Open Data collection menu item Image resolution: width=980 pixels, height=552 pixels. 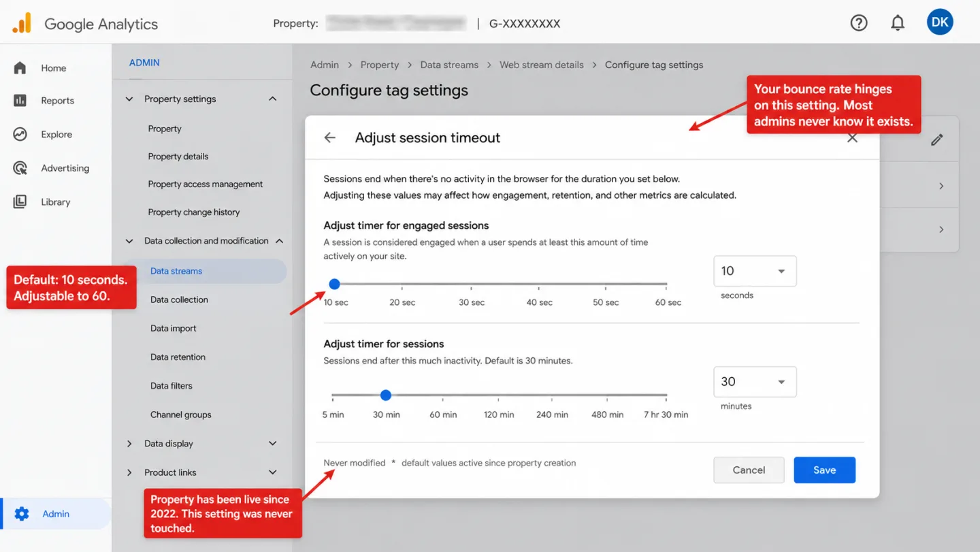(179, 299)
